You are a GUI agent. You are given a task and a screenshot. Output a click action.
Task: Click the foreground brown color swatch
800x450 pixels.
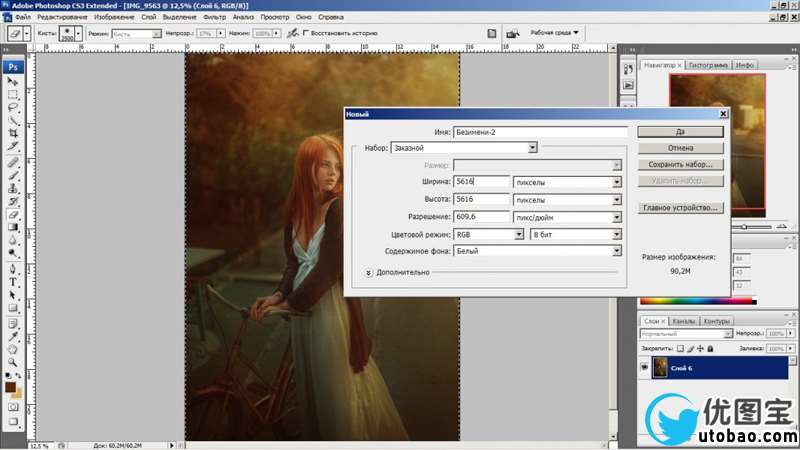(x=10, y=387)
